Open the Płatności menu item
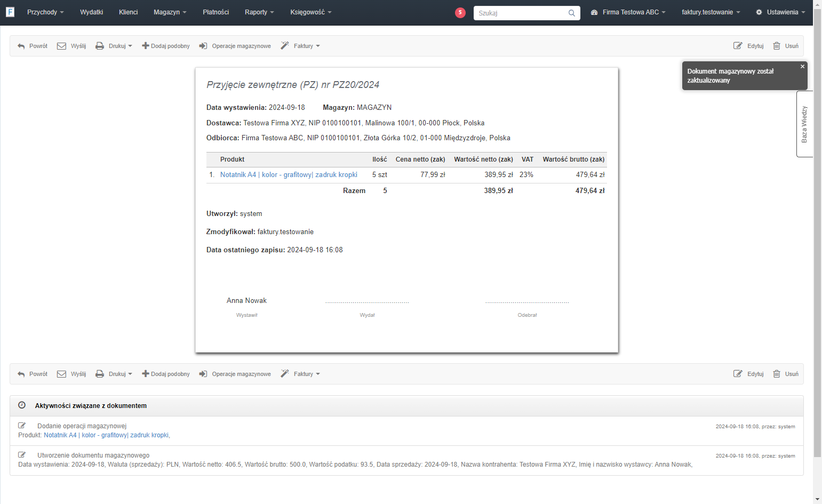Viewport: 822px width, 504px height. (x=216, y=12)
